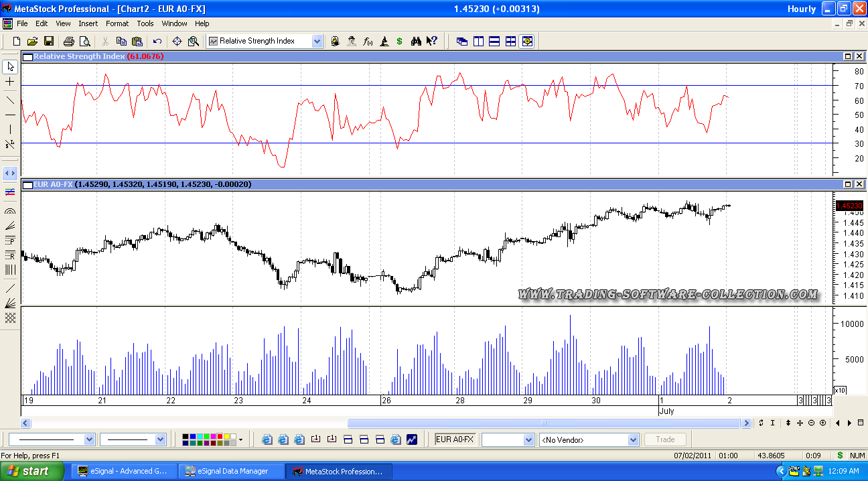Open a file with the folder icon

32,42
